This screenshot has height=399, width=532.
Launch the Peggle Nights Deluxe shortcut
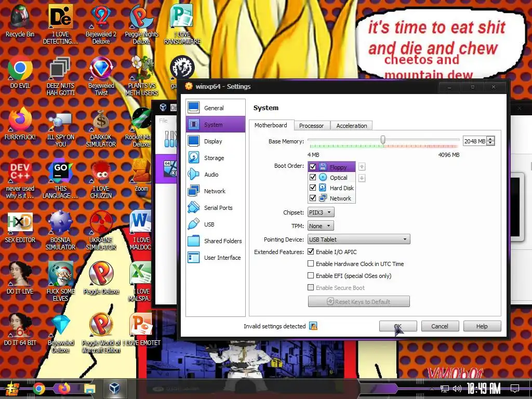tap(141, 24)
